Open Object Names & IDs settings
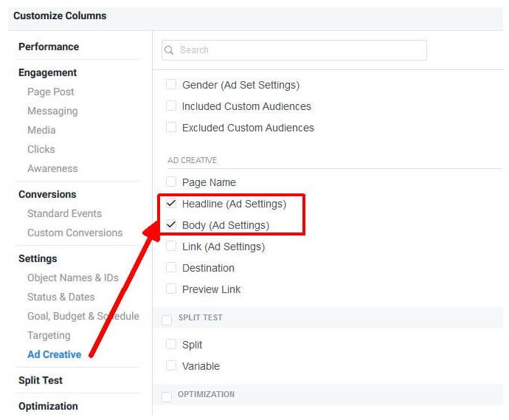Screen dimensions: 509x420 72,278
